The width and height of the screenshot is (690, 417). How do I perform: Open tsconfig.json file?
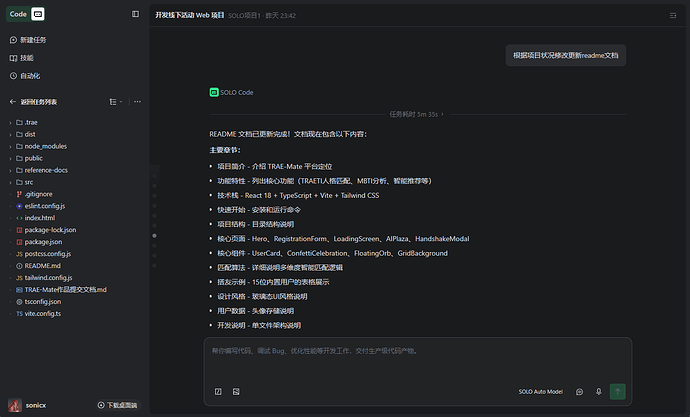tap(39, 302)
